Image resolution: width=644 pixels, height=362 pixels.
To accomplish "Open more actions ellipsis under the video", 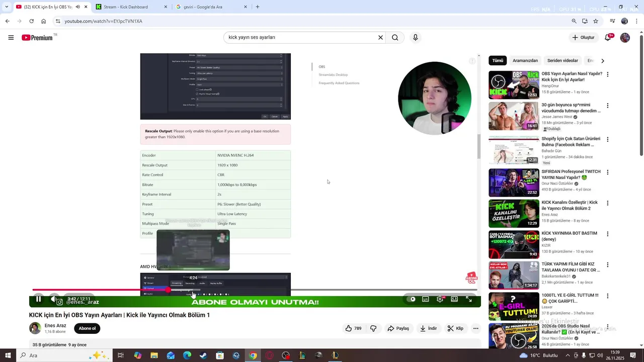I will click(475, 328).
